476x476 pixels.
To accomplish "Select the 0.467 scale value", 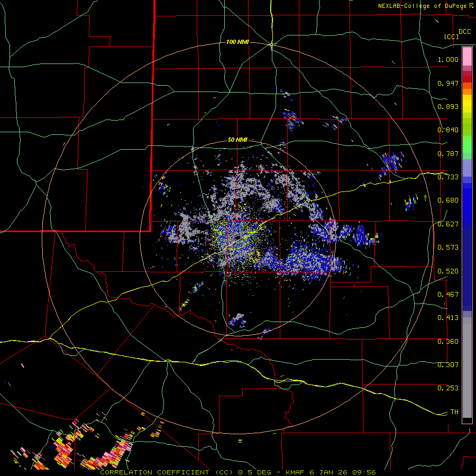I will click(448, 295).
